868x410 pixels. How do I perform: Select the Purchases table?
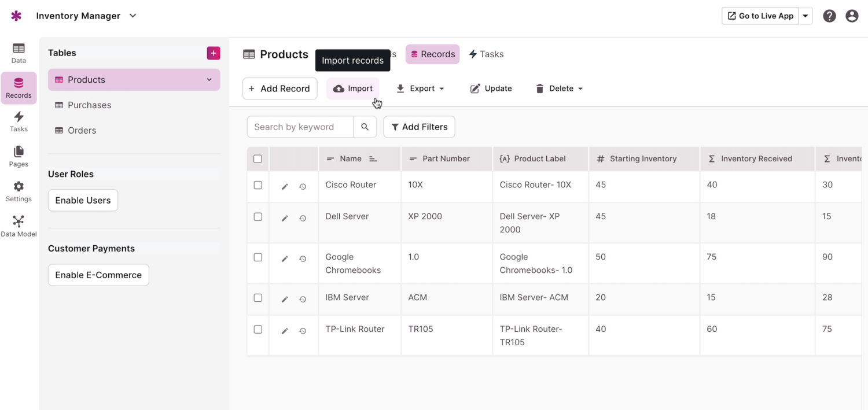89,105
